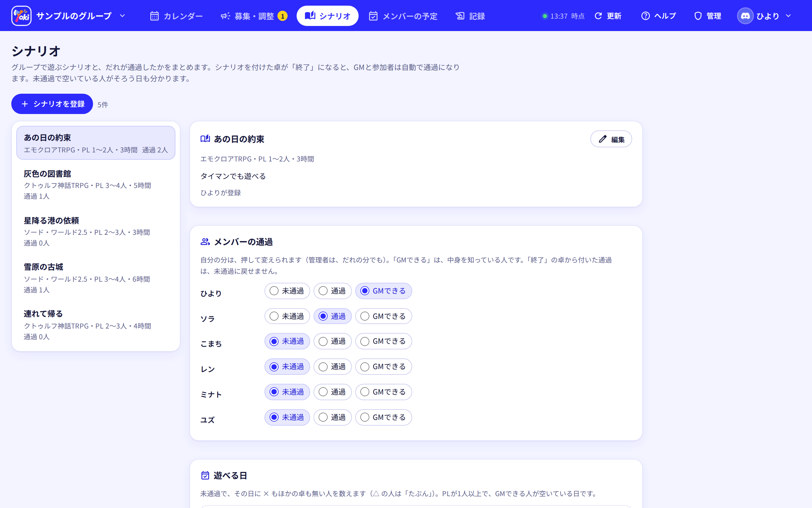Set ミナト to 通過
The width and height of the screenshot is (812, 508).
332,392
